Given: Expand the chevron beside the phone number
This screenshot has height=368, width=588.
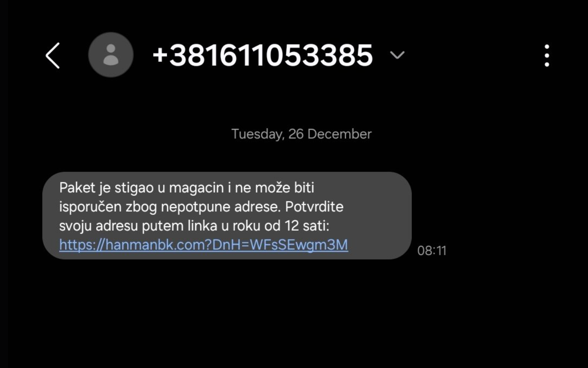Looking at the screenshot, I should (x=397, y=55).
